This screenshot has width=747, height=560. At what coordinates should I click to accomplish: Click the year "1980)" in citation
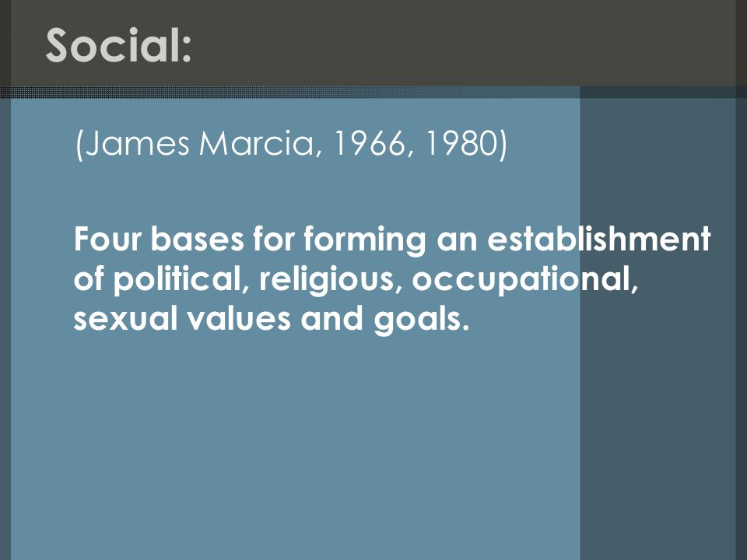[x=466, y=143]
